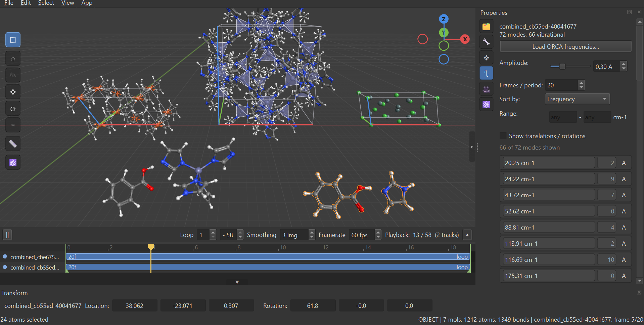Click the Framerate spinner arrows
Image resolution: width=644 pixels, height=325 pixels.
coord(378,235)
